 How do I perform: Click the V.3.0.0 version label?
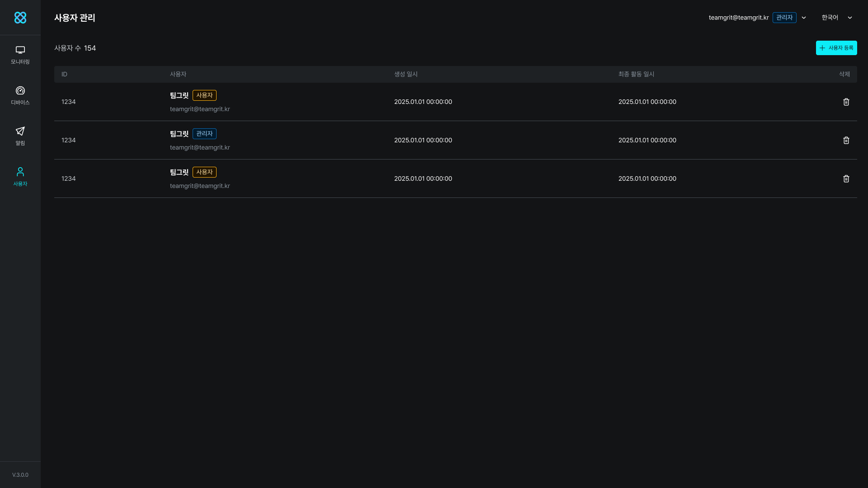click(20, 475)
